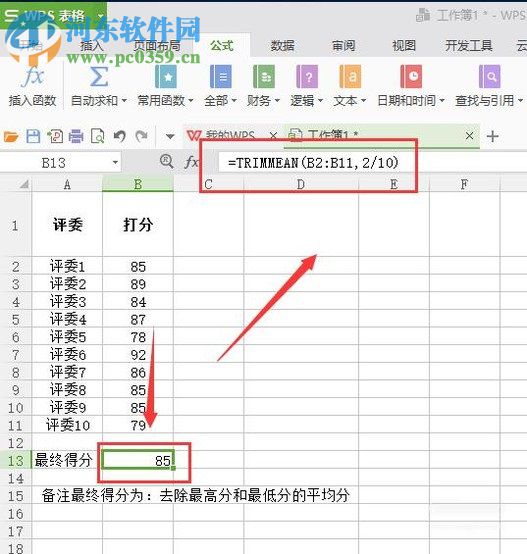This screenshot has width=527, height=554.
Task: Click the save disk icon
Action: click(x=33, y=136)
